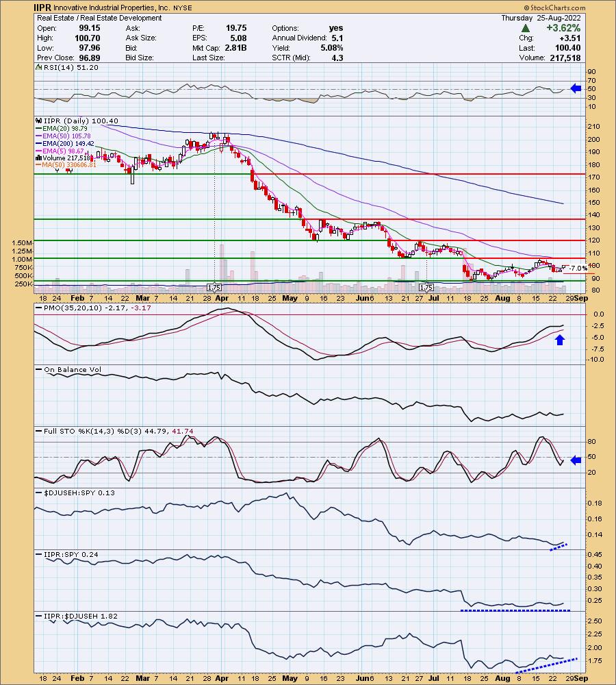Click the candlestick icon before IIPR (Daily)
This screenshot has height=685, width=616.
click(x=39, y=121)
